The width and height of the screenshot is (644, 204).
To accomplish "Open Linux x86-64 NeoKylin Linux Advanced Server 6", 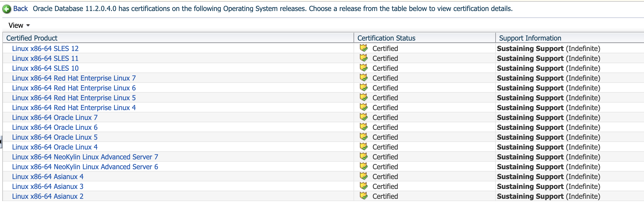I will click(85, 167).
